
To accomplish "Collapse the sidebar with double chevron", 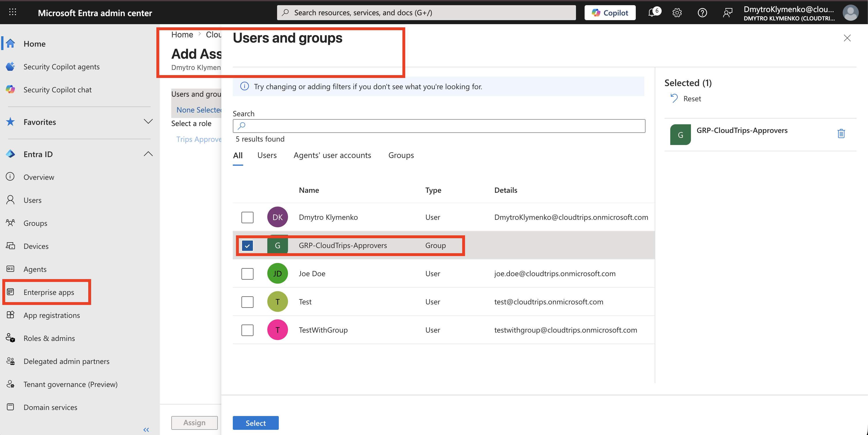I will click(146, 430).
